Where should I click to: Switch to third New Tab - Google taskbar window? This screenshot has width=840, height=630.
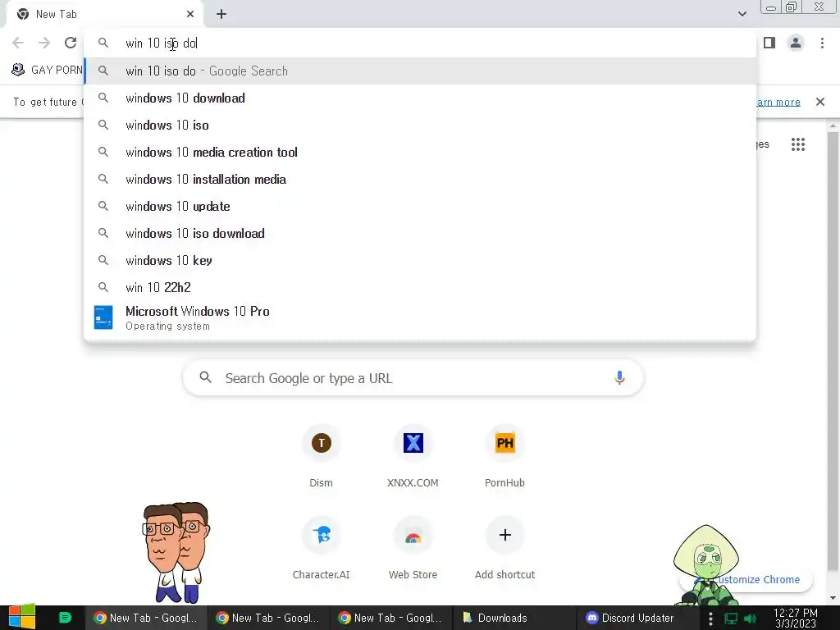click(x=390, y=618)
